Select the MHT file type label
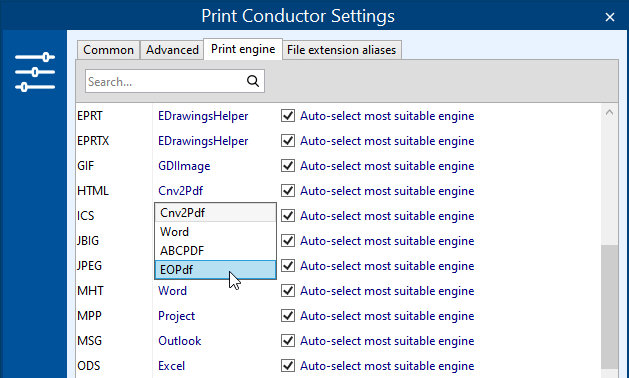The image size is (629, 378). pos(90,291)
